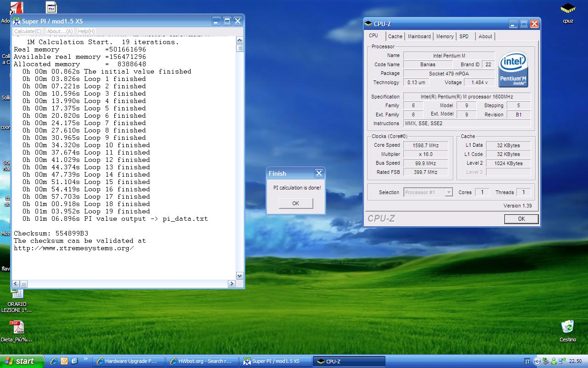Viewport: 588px width, 368px height.
Task: Click the CPU-Z title bar chip icon
Action: [x=368, y=24]
